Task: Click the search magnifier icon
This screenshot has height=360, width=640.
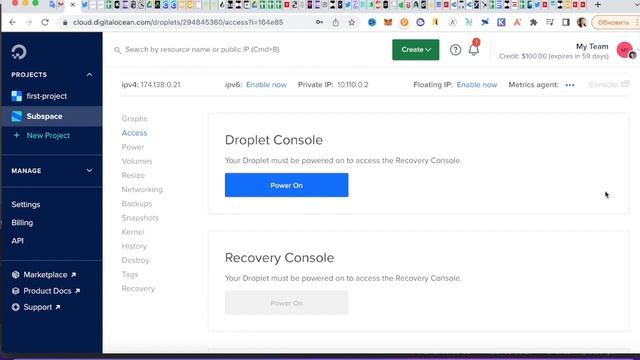Action: (117, 50)
